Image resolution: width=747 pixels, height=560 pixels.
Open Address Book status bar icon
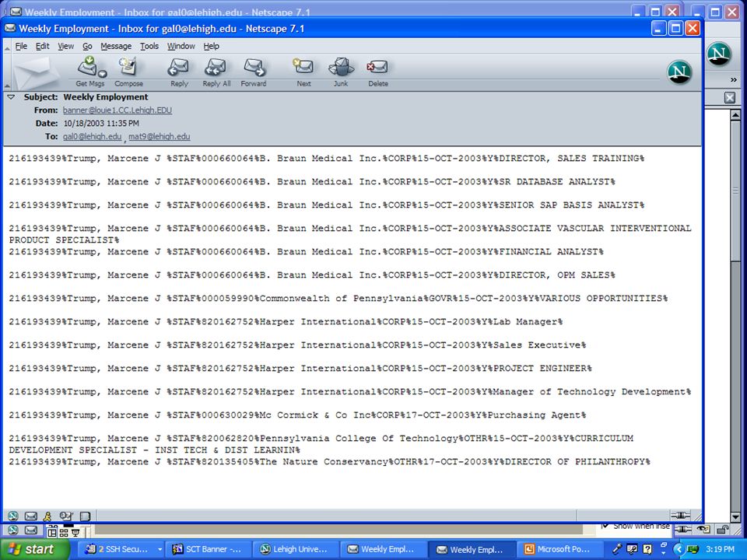coord(86,516)
